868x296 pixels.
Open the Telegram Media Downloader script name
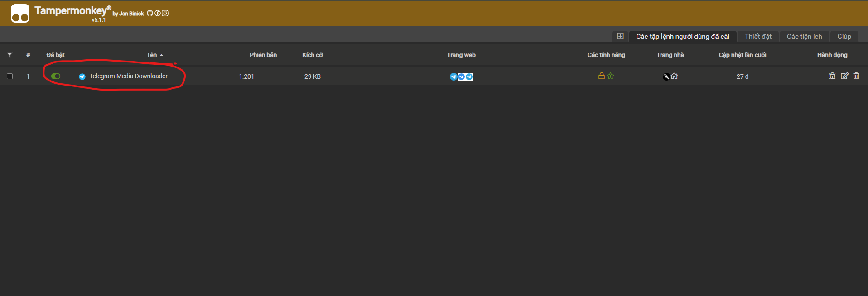click(128, 76)
